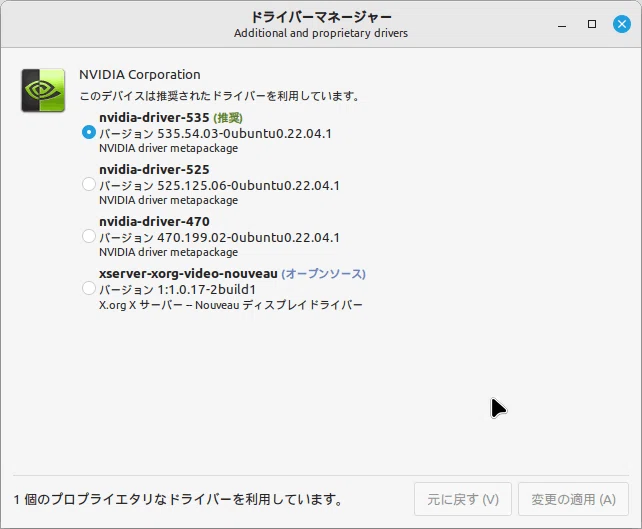Click the proprietary driver status message
The width and height of the screenshot is (642, 529).
[178, 499]
